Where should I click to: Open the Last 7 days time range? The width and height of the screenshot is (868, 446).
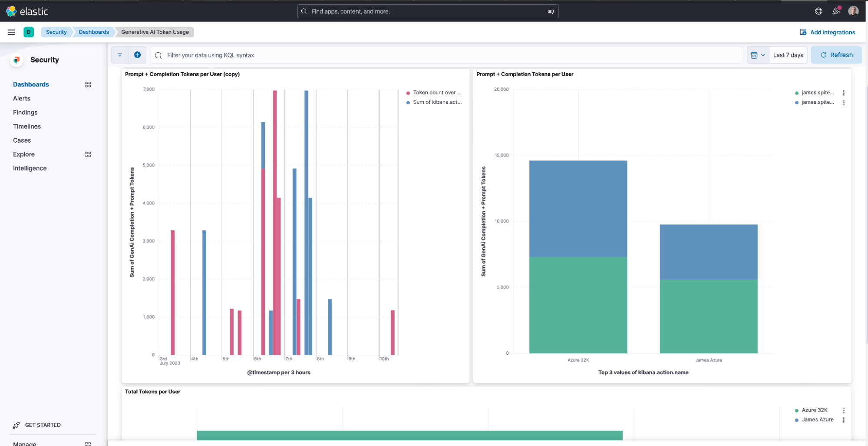coord(788,55)
